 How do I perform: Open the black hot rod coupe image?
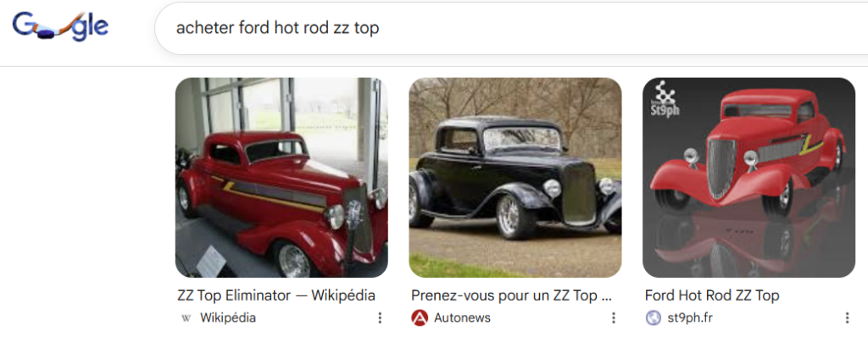pos(515,178)
